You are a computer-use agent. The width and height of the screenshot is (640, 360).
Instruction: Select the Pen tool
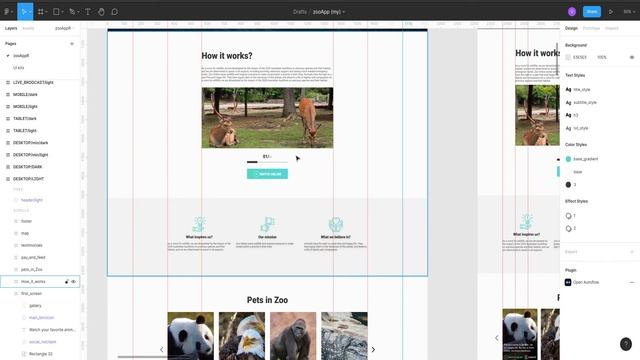(x=73, y=12)
